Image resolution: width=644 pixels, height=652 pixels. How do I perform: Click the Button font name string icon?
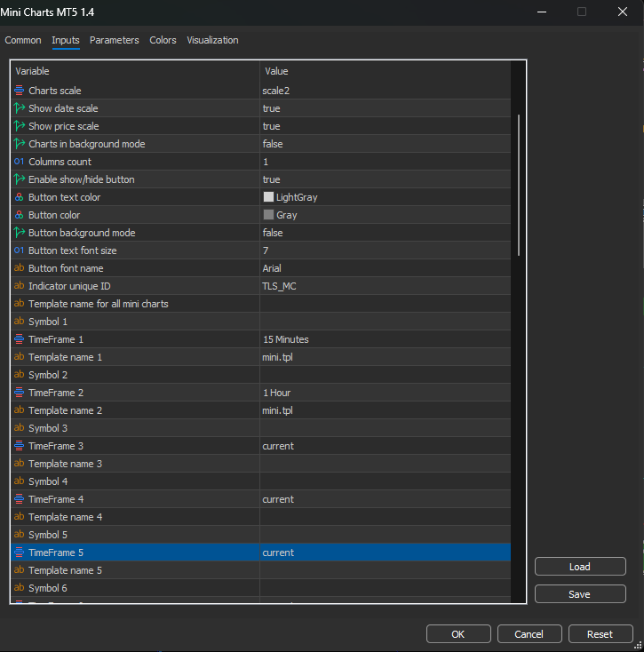20,268
